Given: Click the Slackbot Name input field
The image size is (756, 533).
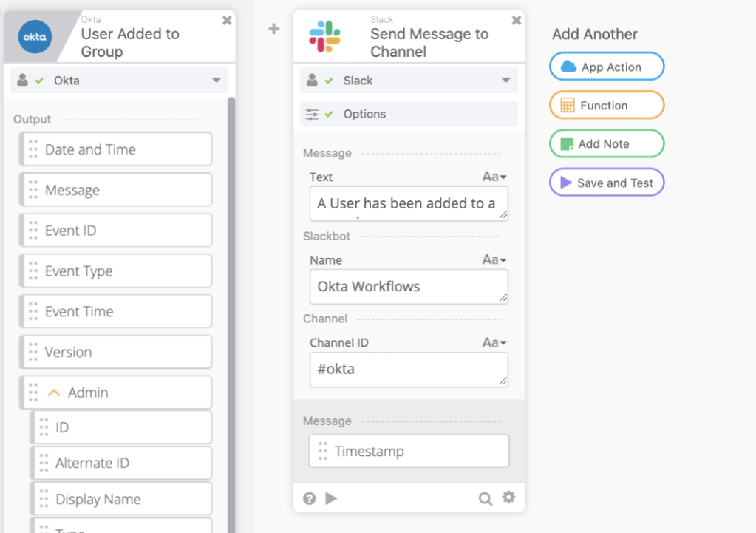Looking at the screenshot, I should pos(408,286).
